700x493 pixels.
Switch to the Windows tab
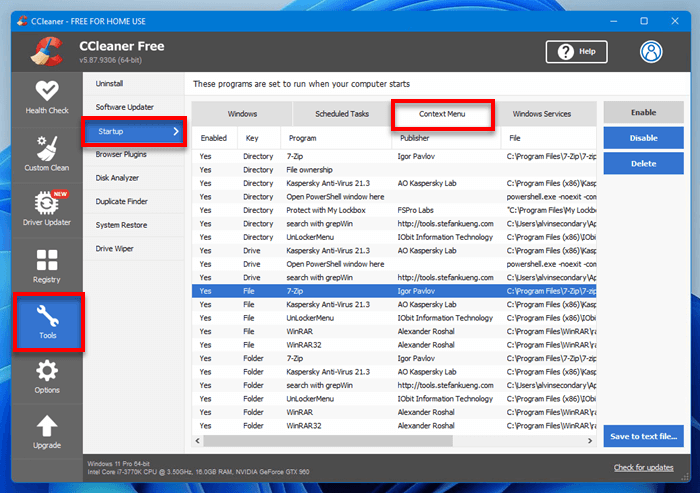coord(242,114)
